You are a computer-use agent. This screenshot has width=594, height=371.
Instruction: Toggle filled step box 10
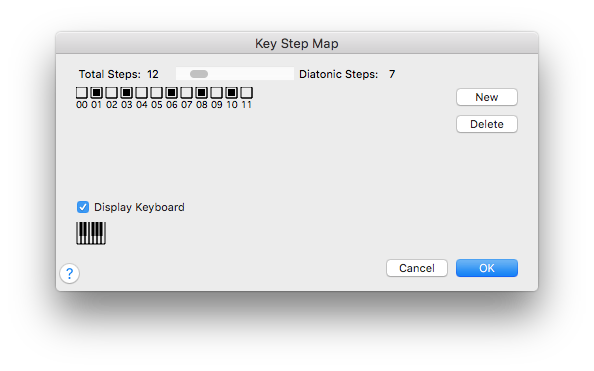click(x=231, y=92)
